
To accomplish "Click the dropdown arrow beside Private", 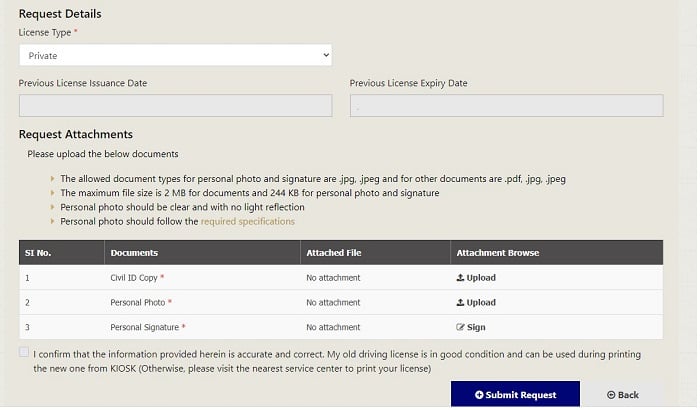I will point(326,55).
